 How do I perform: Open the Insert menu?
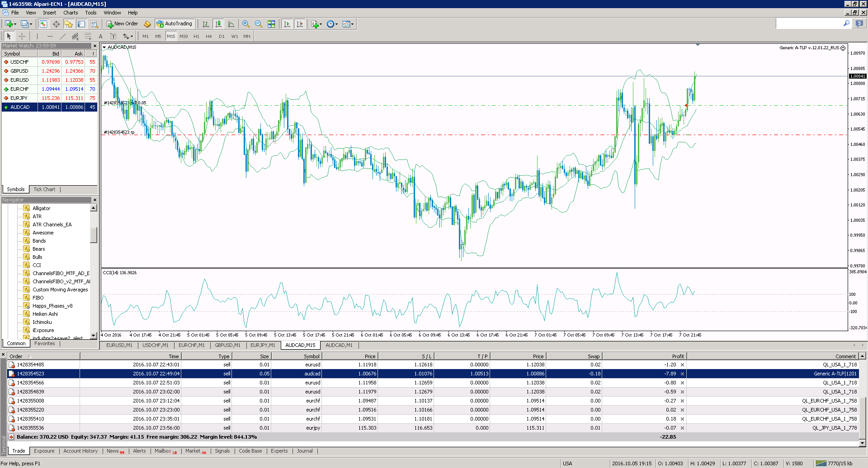[x=50, y=13]
